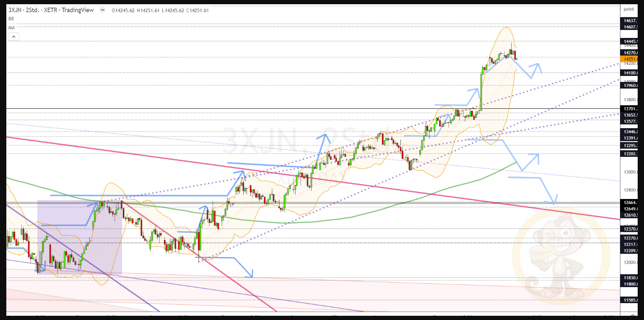644x320 pixels.
Task: Click the 12664 price level label
Action: (630, 202)
